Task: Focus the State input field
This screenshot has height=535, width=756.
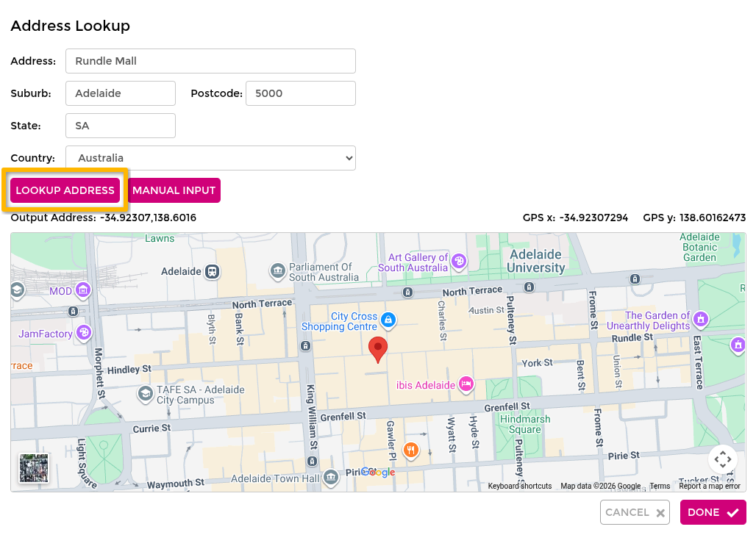Action: [x=121, y=126]
